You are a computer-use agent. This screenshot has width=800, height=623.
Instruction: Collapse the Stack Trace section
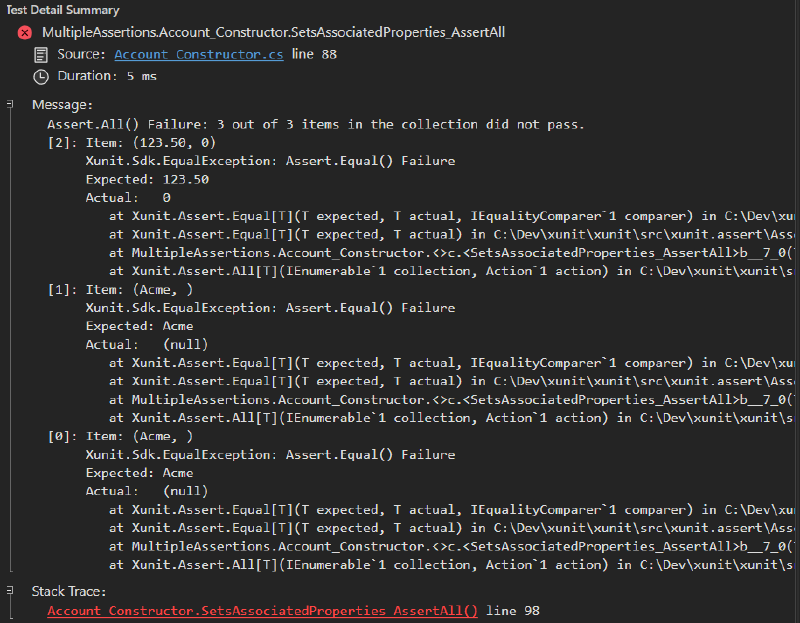pos(10,591)
